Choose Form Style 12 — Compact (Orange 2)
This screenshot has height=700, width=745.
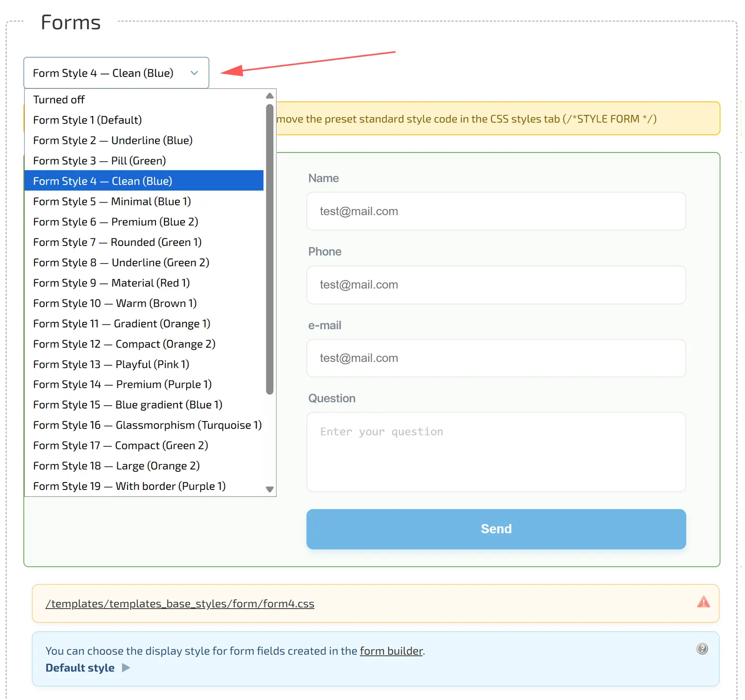[x=144, y=344]
